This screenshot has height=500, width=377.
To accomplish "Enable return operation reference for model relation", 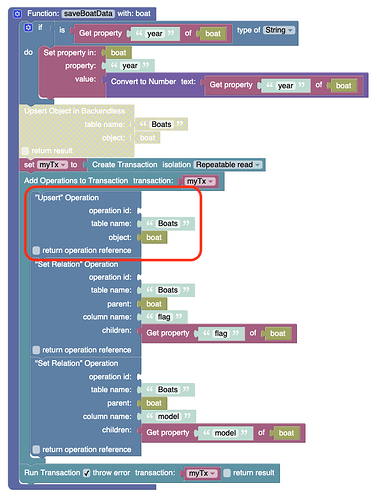I will (36, 449).
